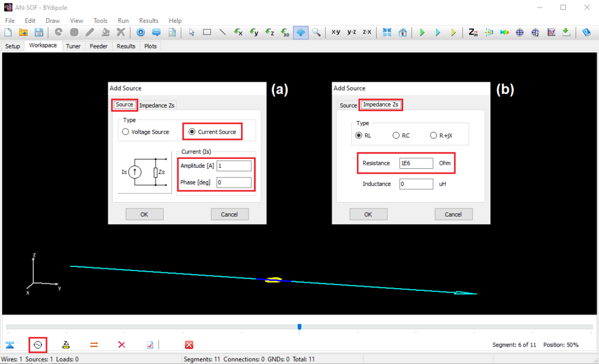
Task: Switch to the Setup tab
Action: coord(12,46)
